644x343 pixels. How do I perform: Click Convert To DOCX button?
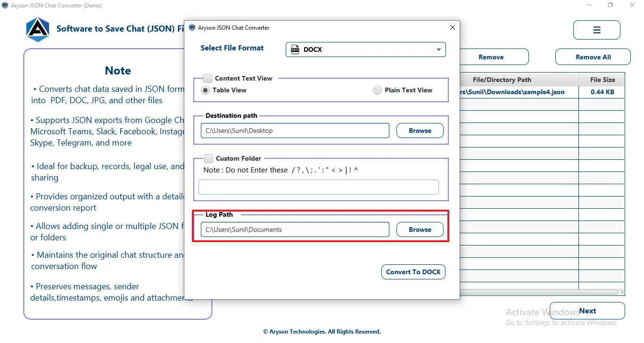(413, 272)
